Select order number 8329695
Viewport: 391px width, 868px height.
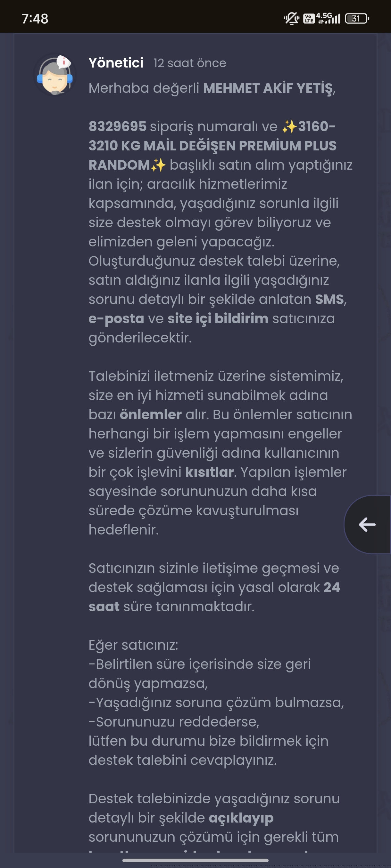[117, 126]
